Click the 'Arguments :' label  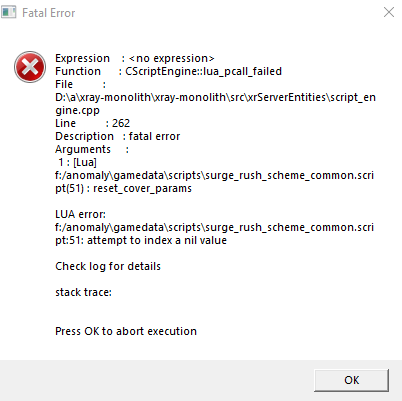[x=92, y=149]
